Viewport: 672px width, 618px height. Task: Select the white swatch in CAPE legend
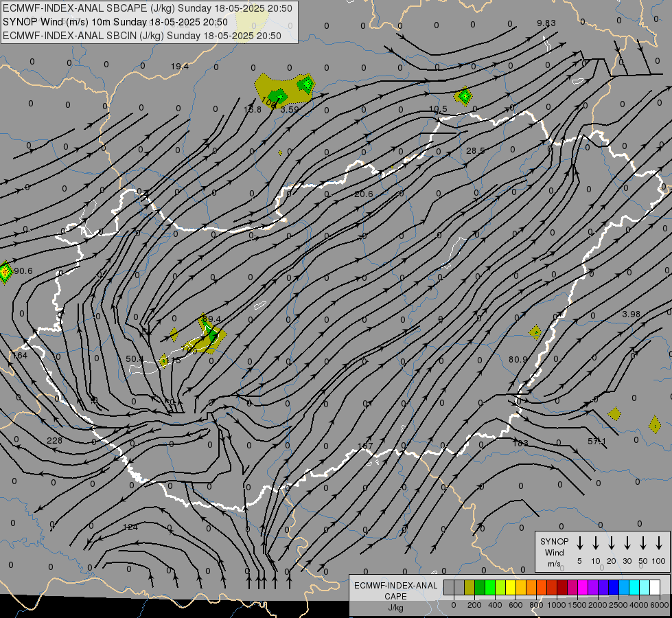(x=655, y=587)
